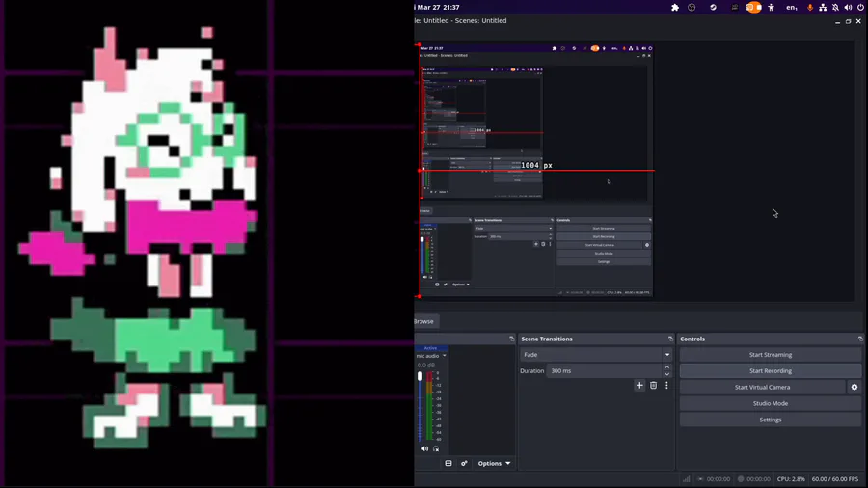Click the mic audio level meter
The image size is (868, 488).
429,407
